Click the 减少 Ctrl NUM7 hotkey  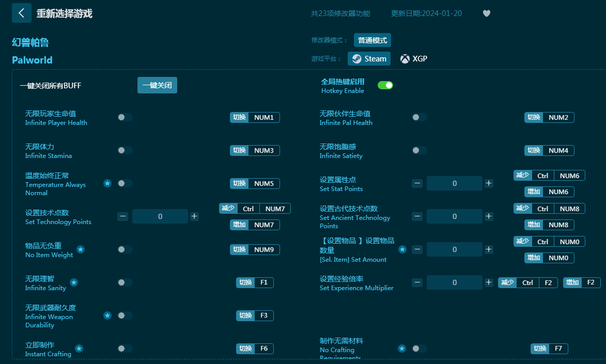click(255, 209)
